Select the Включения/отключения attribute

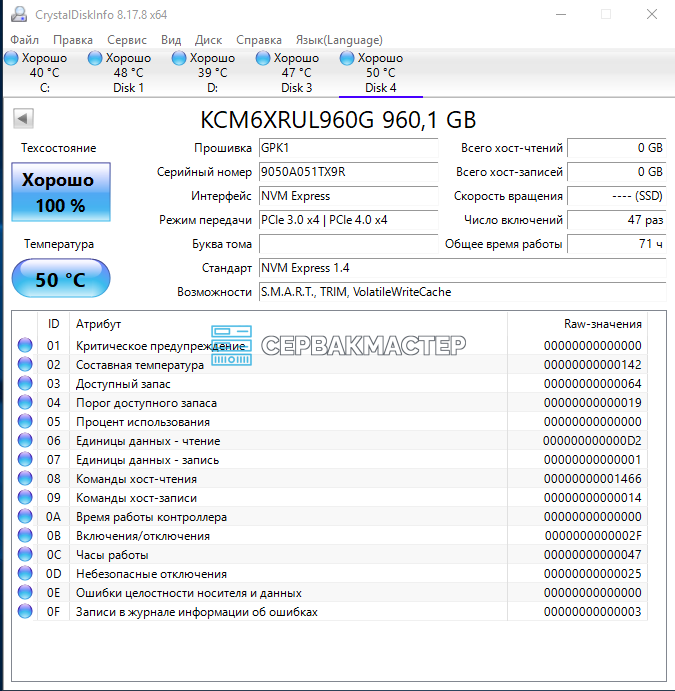point(143,535)
